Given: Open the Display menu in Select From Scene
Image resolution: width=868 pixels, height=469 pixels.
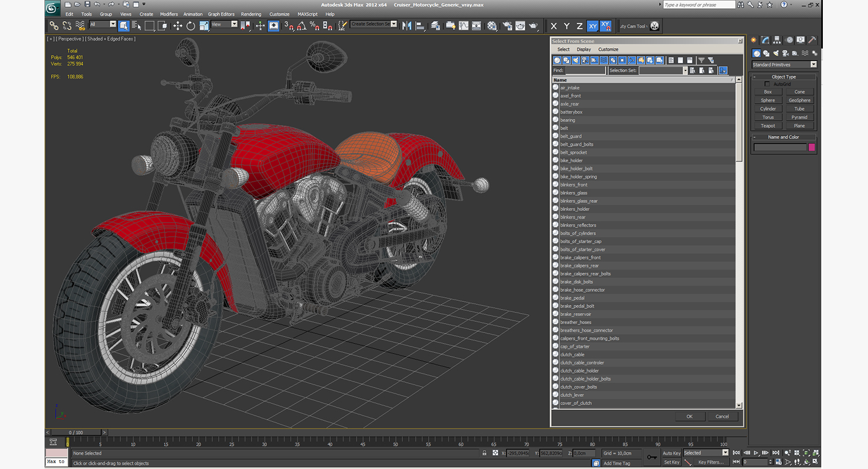Looking at the screenshot, I should pyautogui.click(x=584, y=49).
